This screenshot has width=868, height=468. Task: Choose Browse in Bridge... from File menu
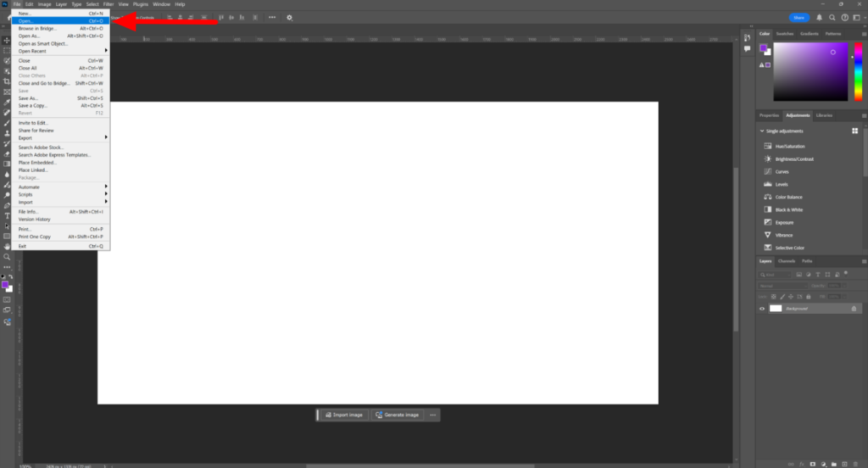(x=60, y=28)
